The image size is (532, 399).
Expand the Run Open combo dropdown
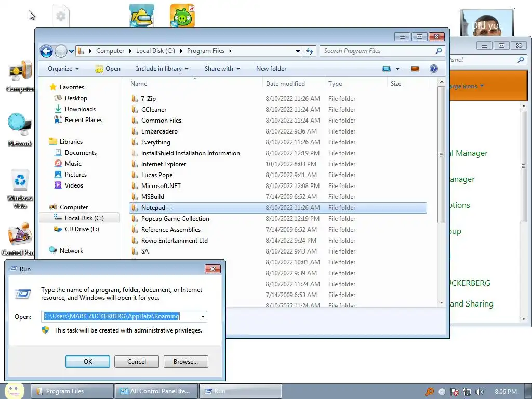click(x=203, y=316)
